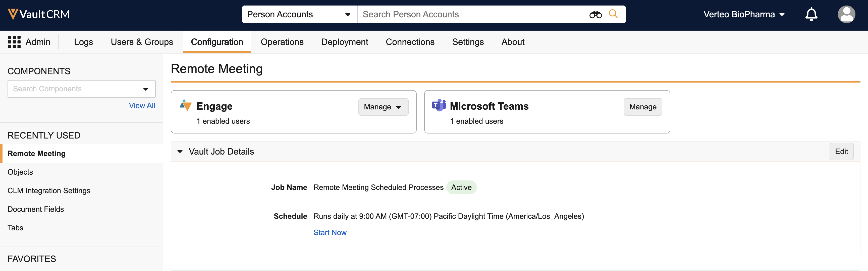Open the notifications bell
The height and width of the screenshot is (271, 868).
tap(811, 15)
